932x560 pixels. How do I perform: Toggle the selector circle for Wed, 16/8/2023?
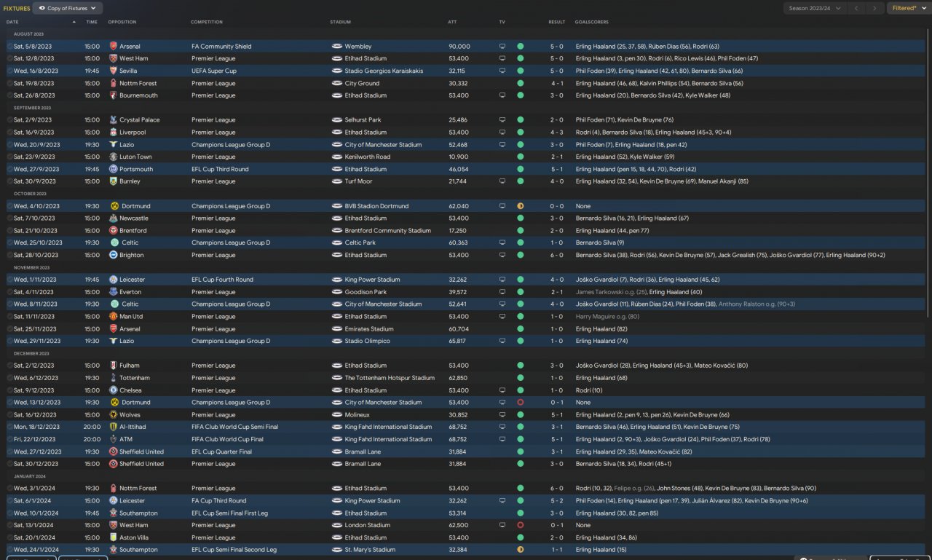[x=10, y=71]
